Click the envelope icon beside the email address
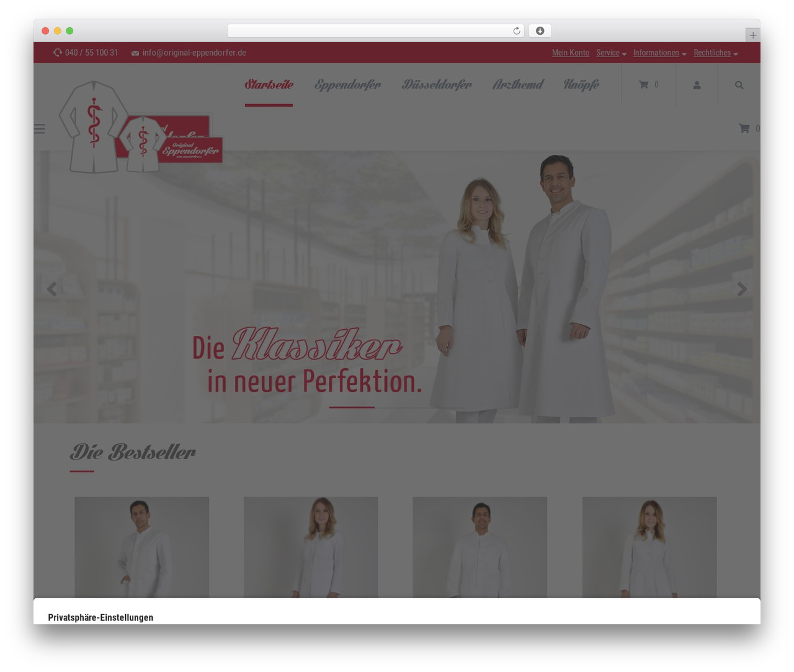The width and height of the screenshot is (794, 672). tap(135, 53)
